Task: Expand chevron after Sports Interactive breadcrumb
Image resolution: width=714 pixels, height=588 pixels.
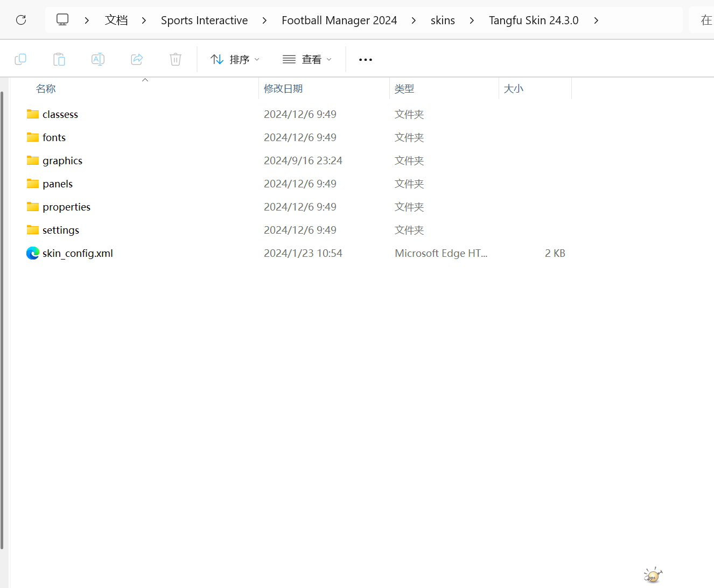Action: pos(264,20)
